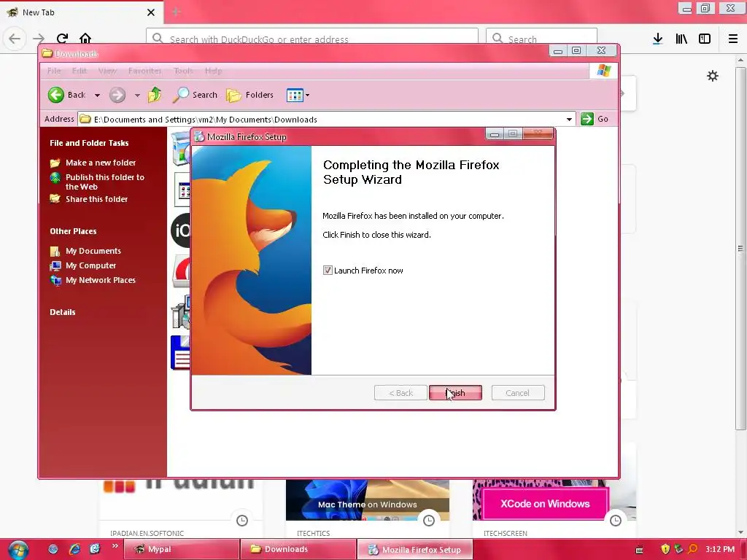Reload the page in Mypal browser
Screen dimensions: 747x560
click(x=62, y=38)
